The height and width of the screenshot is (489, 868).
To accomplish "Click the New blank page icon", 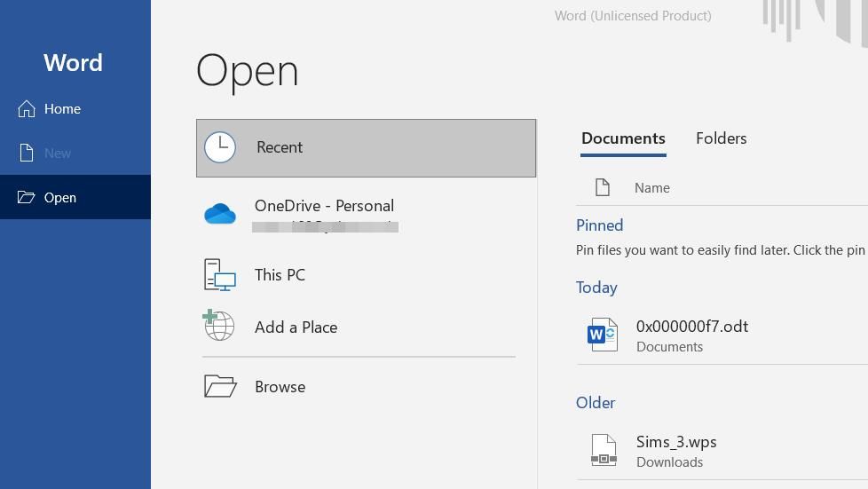I will point(26,153).
